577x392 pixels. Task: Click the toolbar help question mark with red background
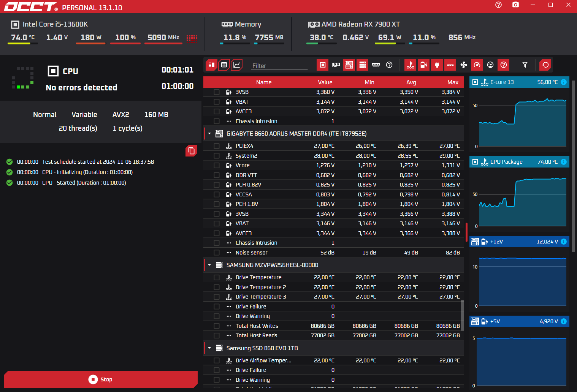pyautogui.click(x=504, y=65)
